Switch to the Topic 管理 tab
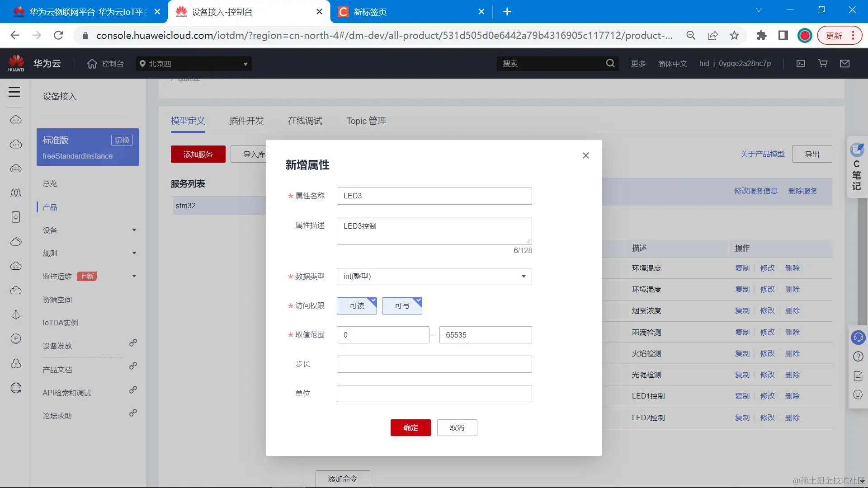The width and height of the screenshot is (868, 488). (x=366, y=121)
